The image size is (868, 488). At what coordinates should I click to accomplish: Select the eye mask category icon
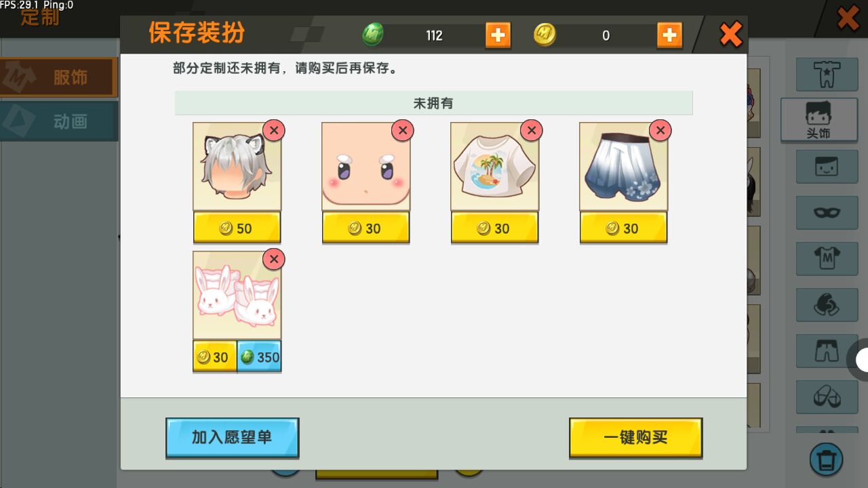(827, 212)
